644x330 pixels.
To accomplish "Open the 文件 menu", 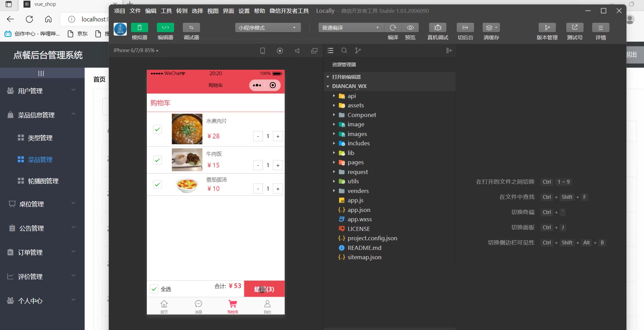I will 135,11.
